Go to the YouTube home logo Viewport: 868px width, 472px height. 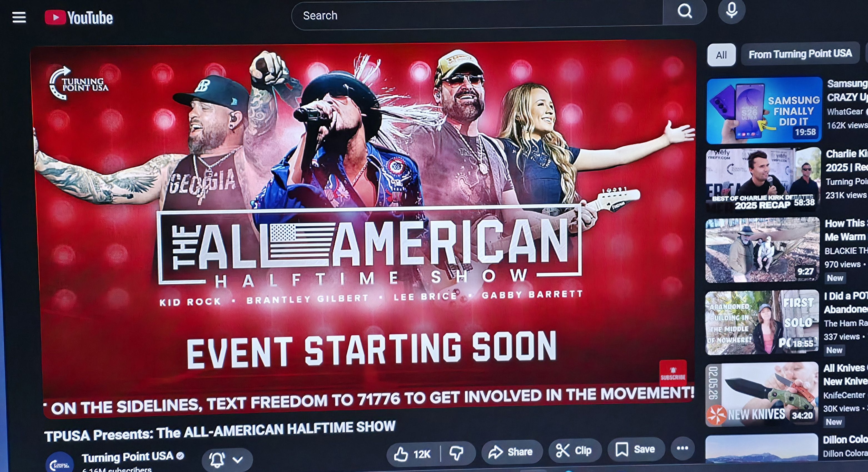(79, 18)
